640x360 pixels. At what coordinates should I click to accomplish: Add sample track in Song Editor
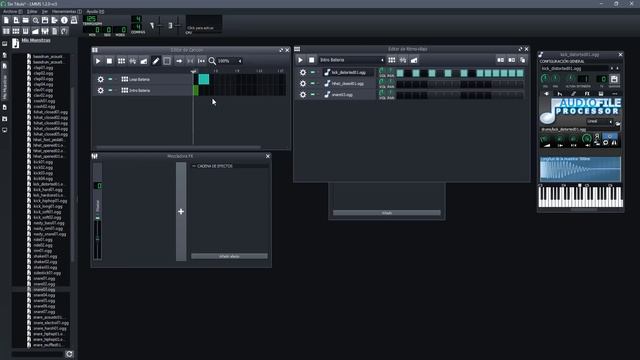tap(133, 61)
